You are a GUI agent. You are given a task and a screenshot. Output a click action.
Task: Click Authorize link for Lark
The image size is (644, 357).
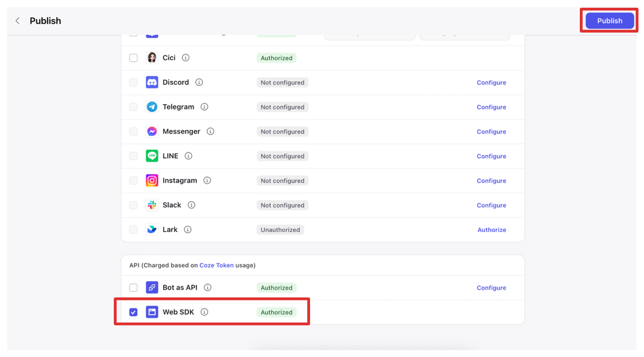pos(491,230)
